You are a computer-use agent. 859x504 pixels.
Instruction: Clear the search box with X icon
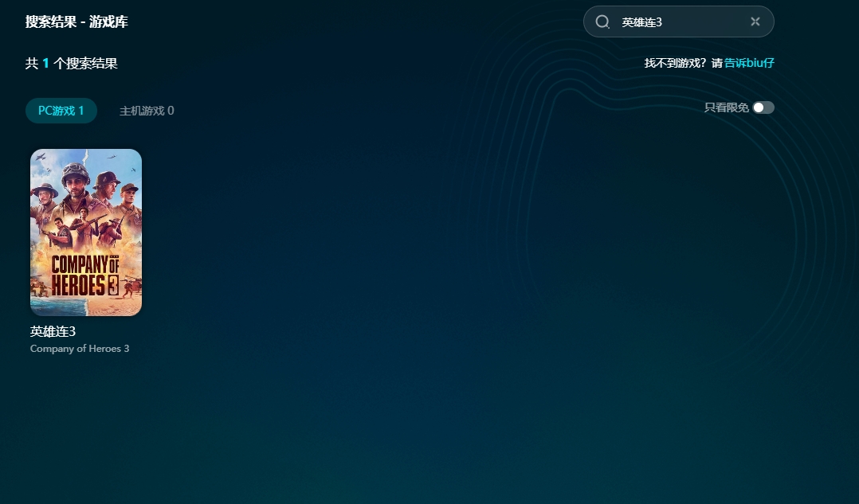[x=755, y=21]
